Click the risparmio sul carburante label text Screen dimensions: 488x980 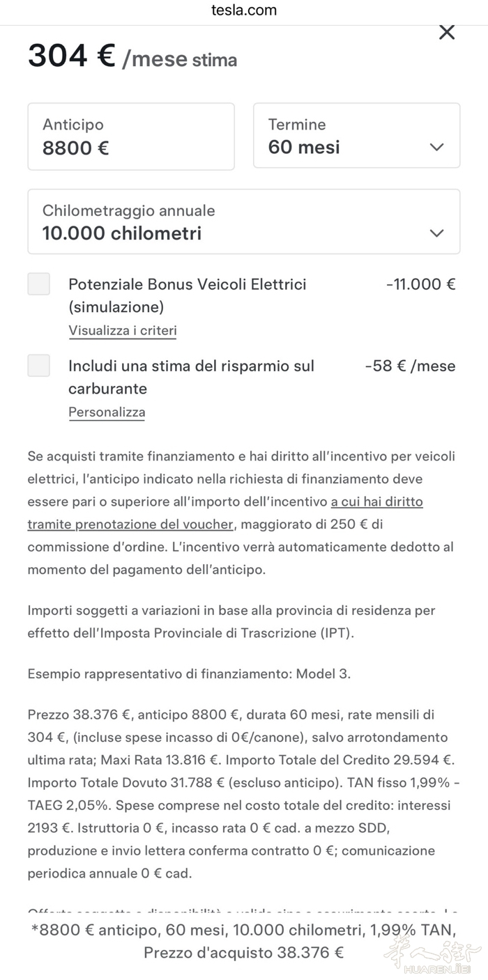(x=191, y=377)
